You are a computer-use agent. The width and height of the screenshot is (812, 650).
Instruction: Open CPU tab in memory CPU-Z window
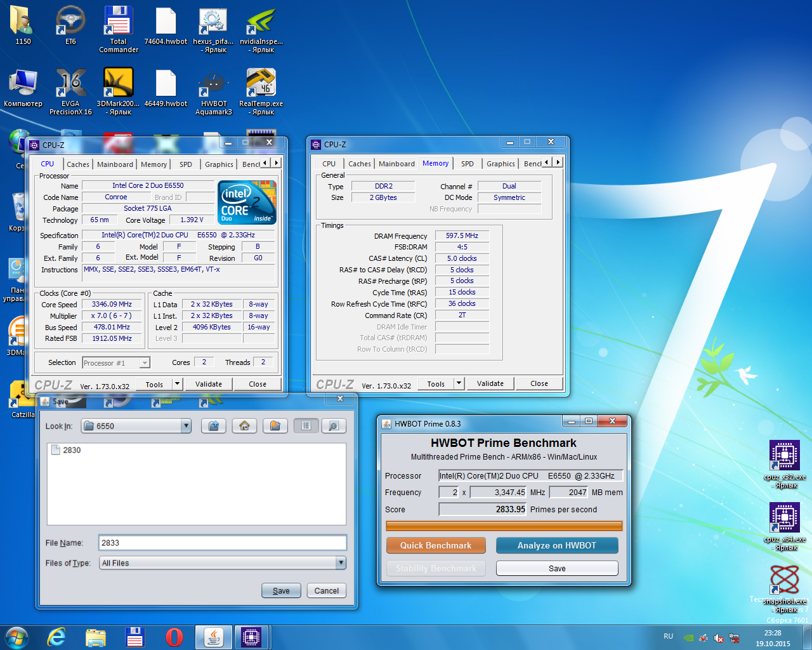coord(329,164)
